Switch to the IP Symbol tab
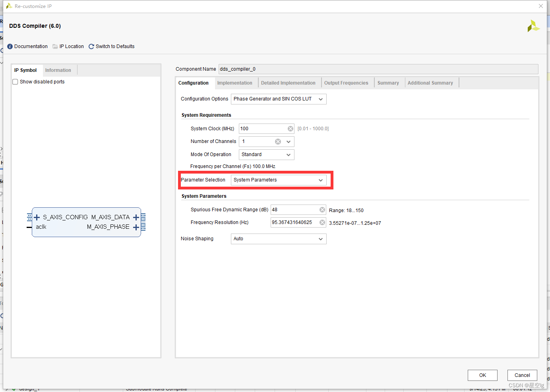Viewport: 550px width, 392px height. (25, 70)
